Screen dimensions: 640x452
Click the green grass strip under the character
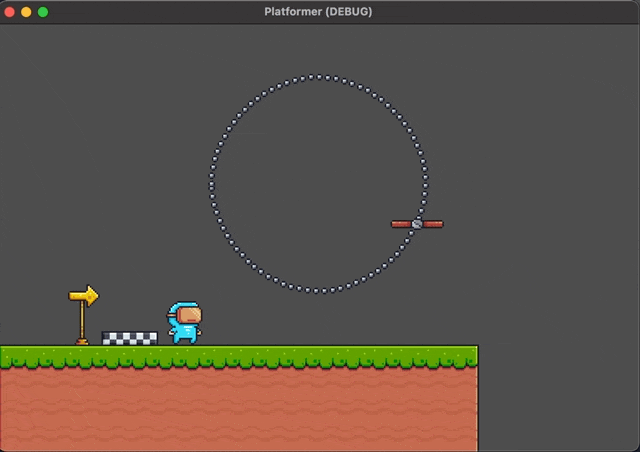coord(184,355)
